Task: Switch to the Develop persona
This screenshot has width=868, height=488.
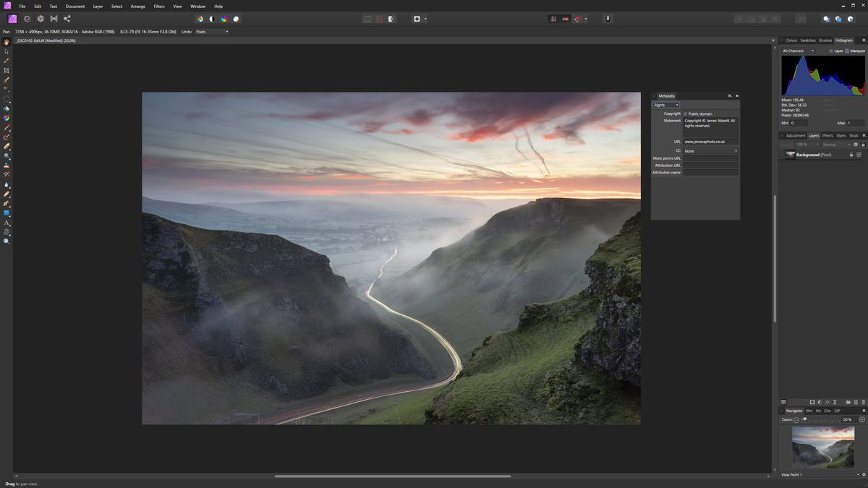Action: (41, 19)
